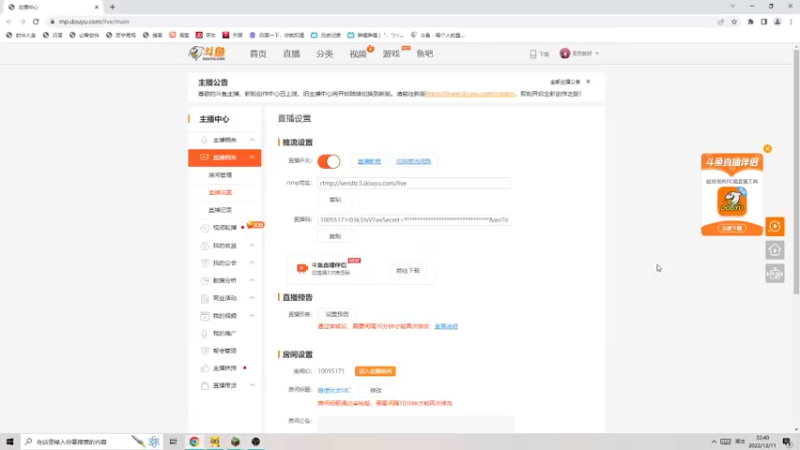This screenshot has height=450, width=800.
Task: Collapse the 直播相关 section chevron
Action: coord(252,157)
